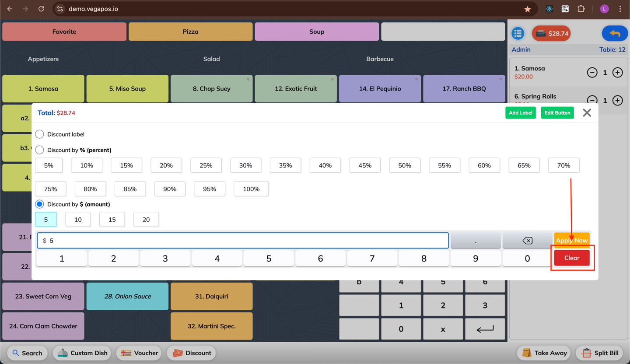Add 32. Martini Spec. menu item
This screenshot has width=630, height=364.
pyautogui.click(x=211, y=326)
